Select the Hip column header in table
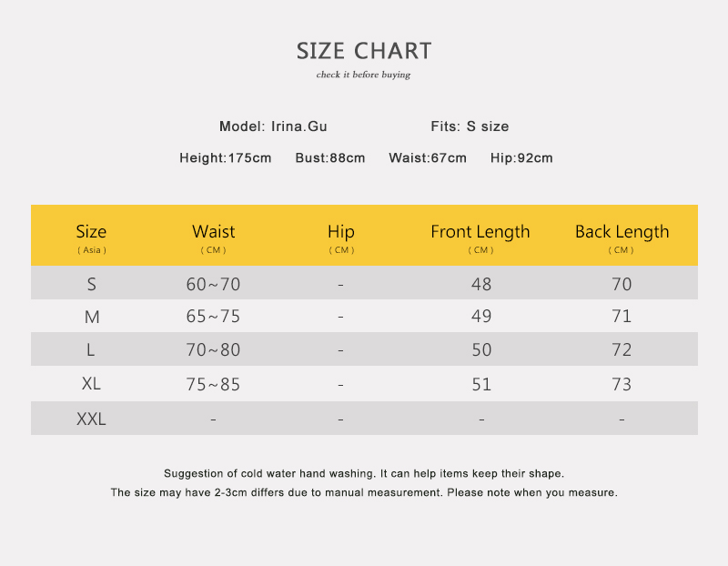728x566 pixels. click(340, 236)
